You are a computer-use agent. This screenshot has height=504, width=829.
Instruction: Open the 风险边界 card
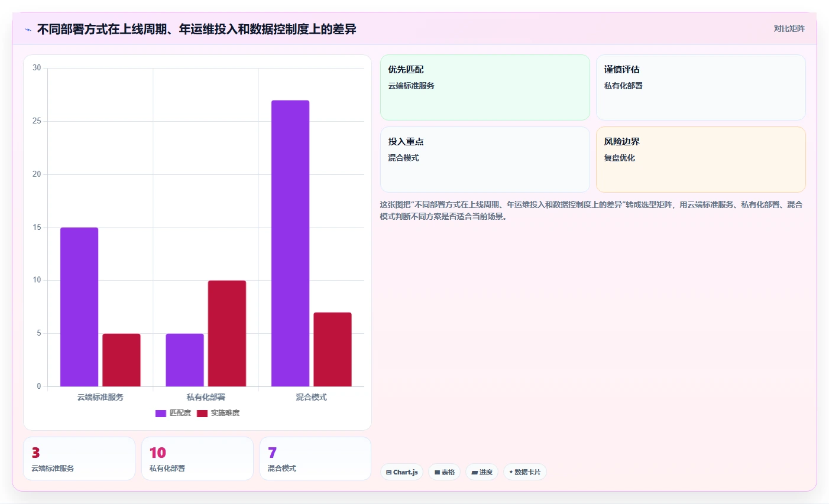point(701,160)
